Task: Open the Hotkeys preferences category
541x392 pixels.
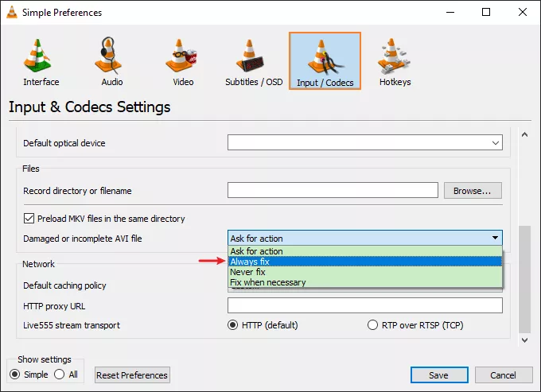Action: (x=395, y=62)
